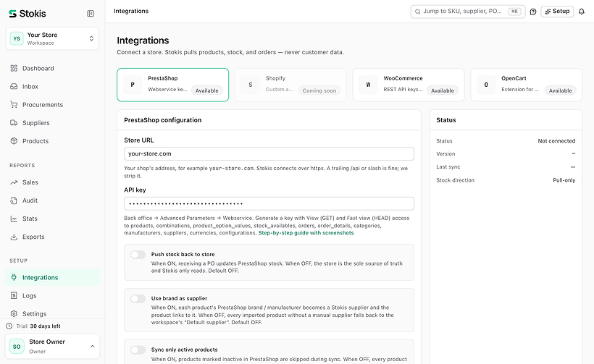
Task: Click the Not connected status value
Action: [x=556, y=141]
